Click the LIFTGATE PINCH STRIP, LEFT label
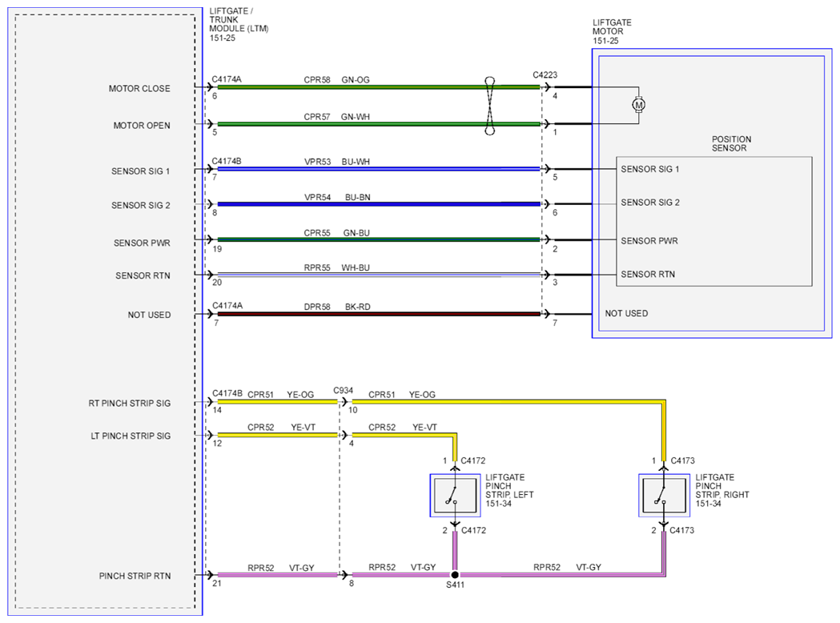This screenshot has height=623, width=840. [x=509, y=490]
